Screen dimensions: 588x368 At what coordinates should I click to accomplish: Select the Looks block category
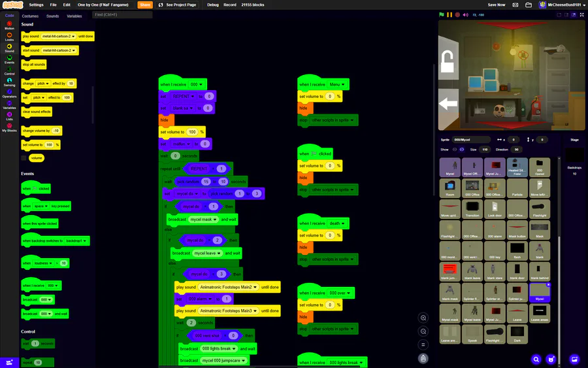[x=9, y=37]
